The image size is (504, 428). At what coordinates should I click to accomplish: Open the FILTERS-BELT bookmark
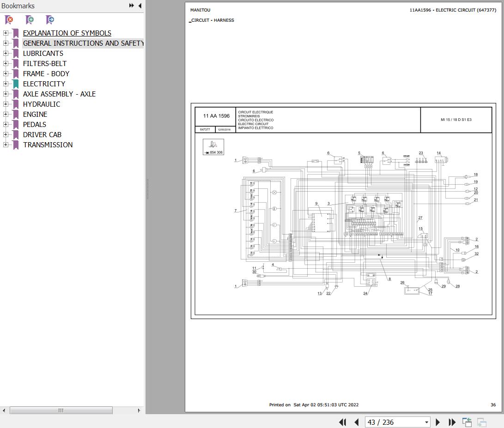45,64
